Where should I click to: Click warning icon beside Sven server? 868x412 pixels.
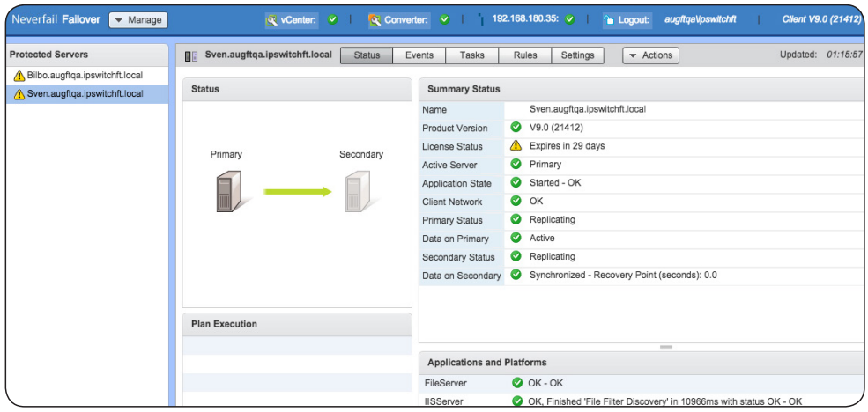point(19,94)
